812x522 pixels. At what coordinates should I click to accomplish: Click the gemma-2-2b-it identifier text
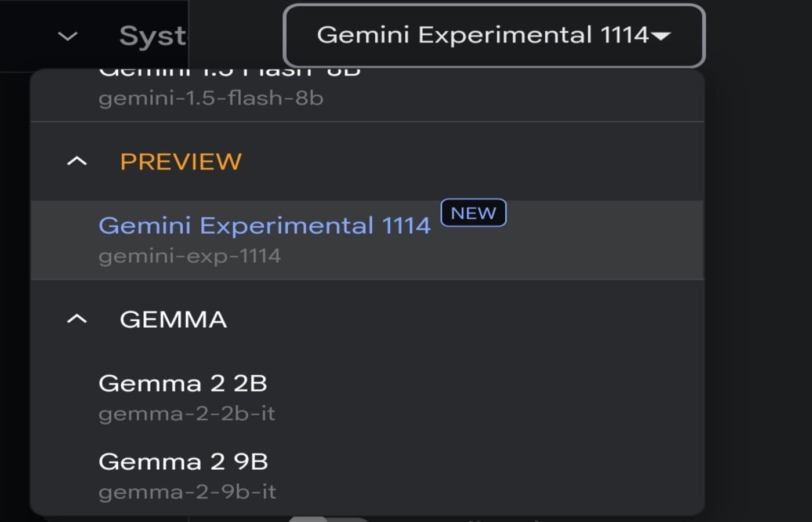(x=188, y=413)
